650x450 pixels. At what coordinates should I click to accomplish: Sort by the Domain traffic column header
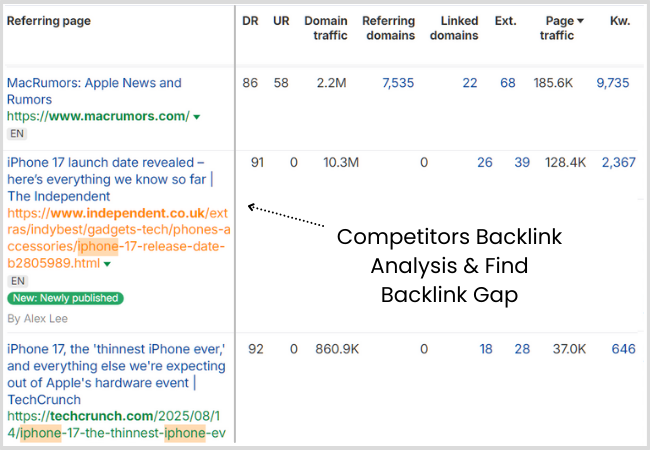[326, 28]
